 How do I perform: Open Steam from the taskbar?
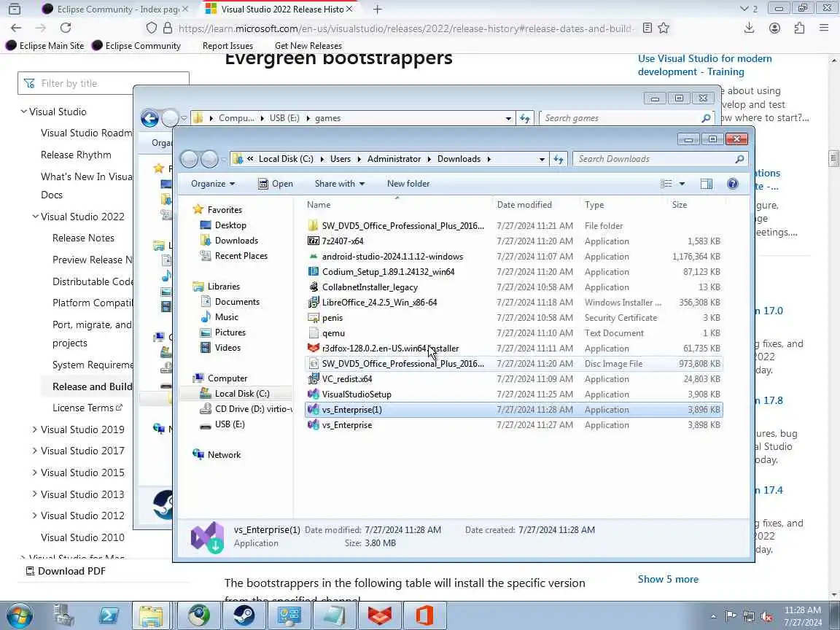click(244, 615)
